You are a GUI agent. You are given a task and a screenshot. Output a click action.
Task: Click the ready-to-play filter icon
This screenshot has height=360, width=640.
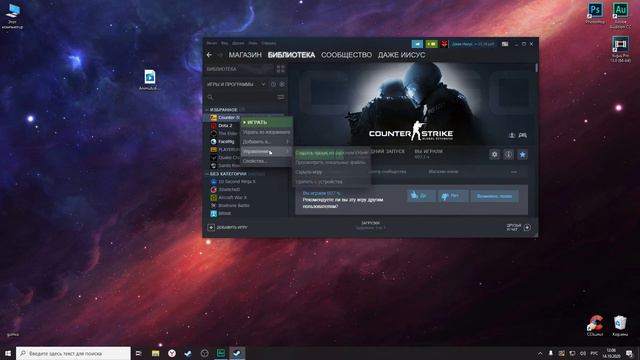coord(282,84)
